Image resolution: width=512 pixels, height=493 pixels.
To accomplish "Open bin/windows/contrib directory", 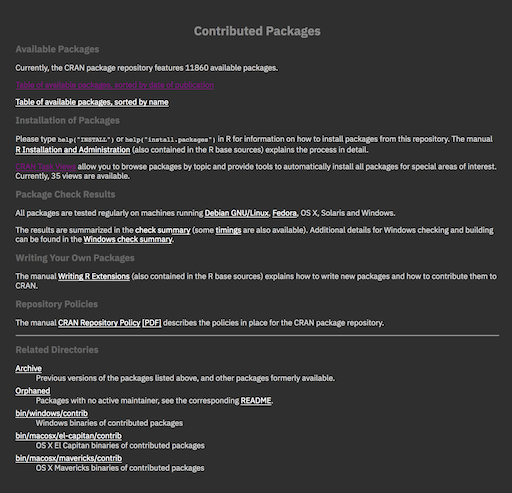I will (52, 414).
